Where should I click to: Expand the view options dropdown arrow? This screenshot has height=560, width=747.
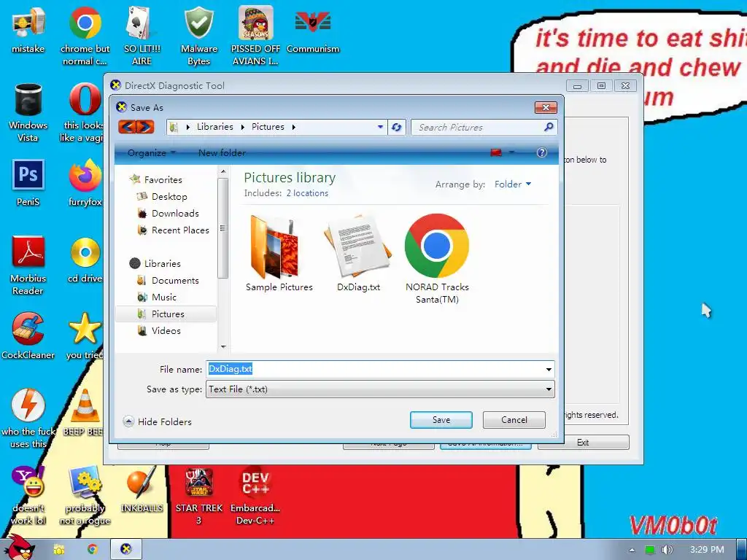click(x=511, y=152)
